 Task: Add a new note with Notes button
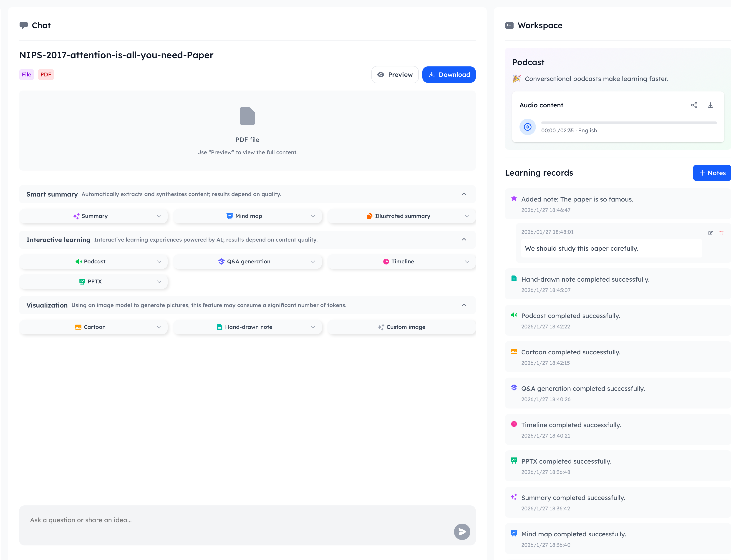(x=712, y=173)
